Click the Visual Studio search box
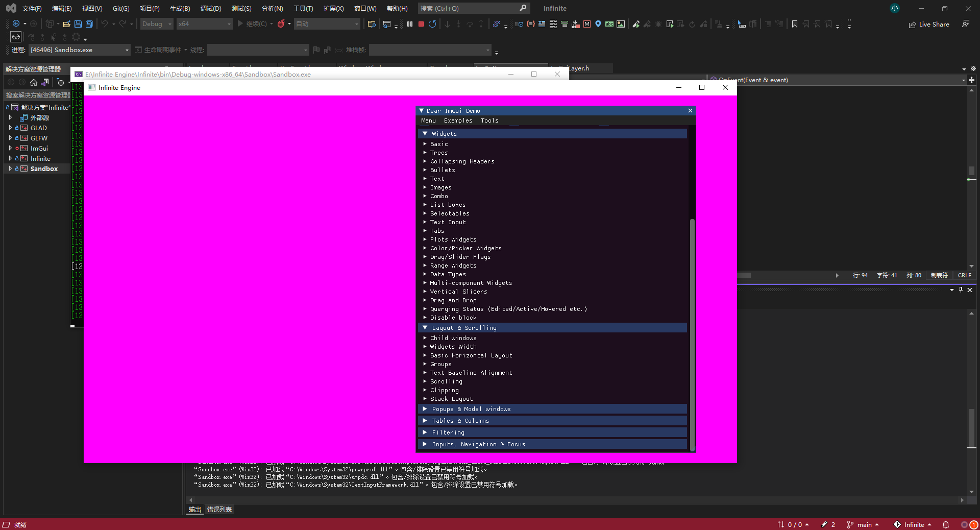 [474, 8]
